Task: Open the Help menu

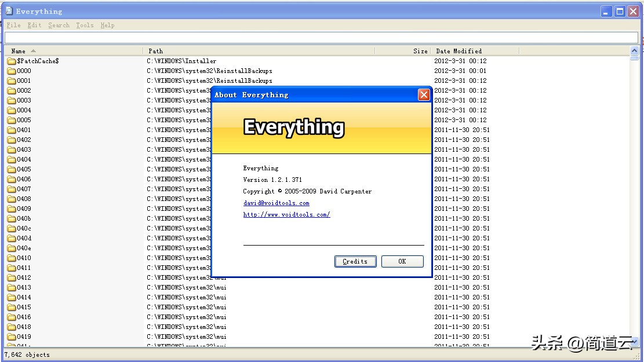Action: click(x=107, y=25)
